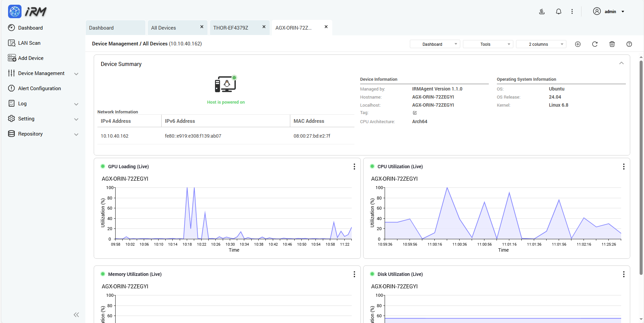Open the LAN Scan page
Viewport: 644px width, 323px height.
(29, 43)
